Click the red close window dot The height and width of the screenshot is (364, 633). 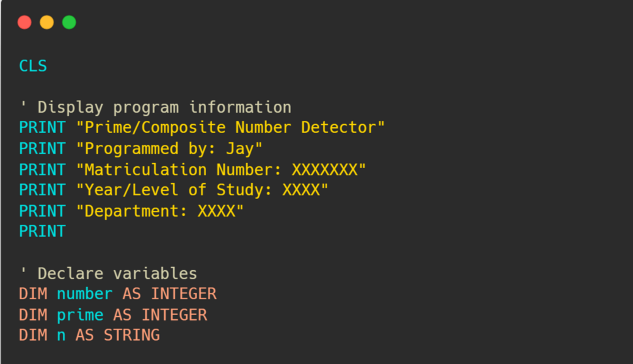point(25,23)
